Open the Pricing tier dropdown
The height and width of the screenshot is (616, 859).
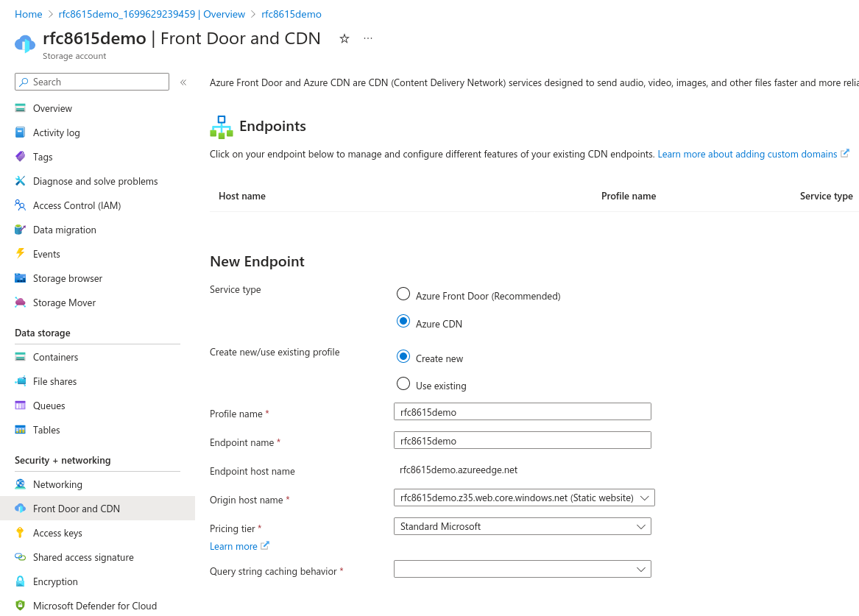click(x=523, y=526)
